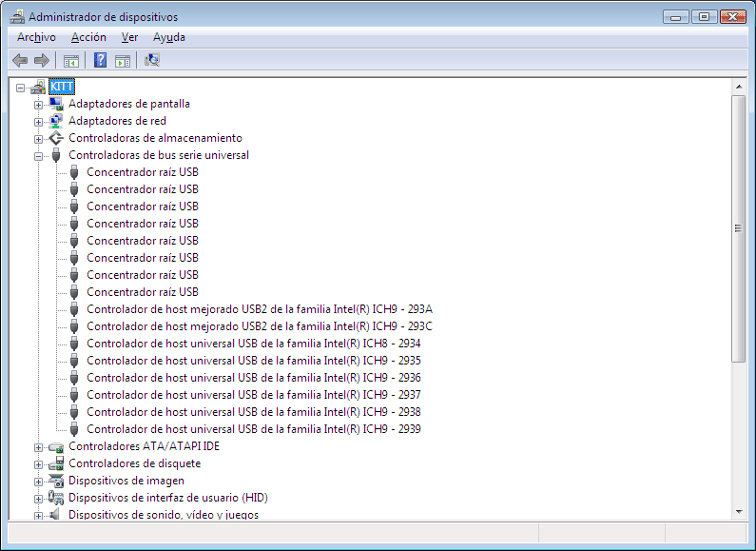Click the KITT computer icon

click(38, 88)
